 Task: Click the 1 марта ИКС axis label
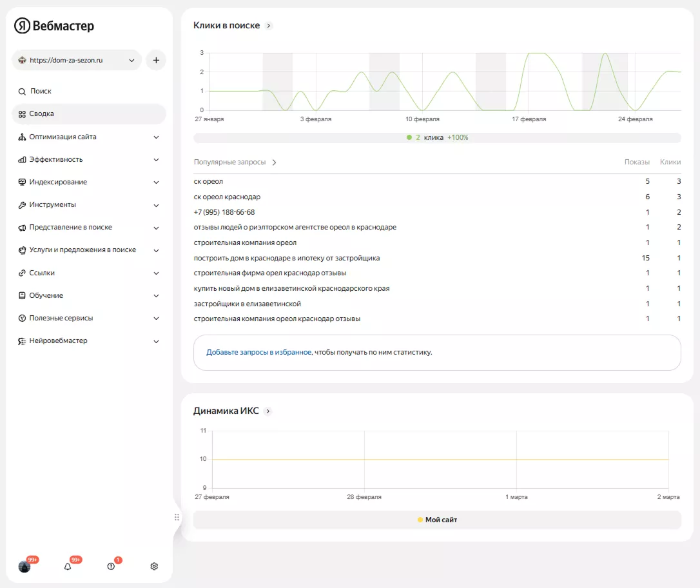point(516,497)
